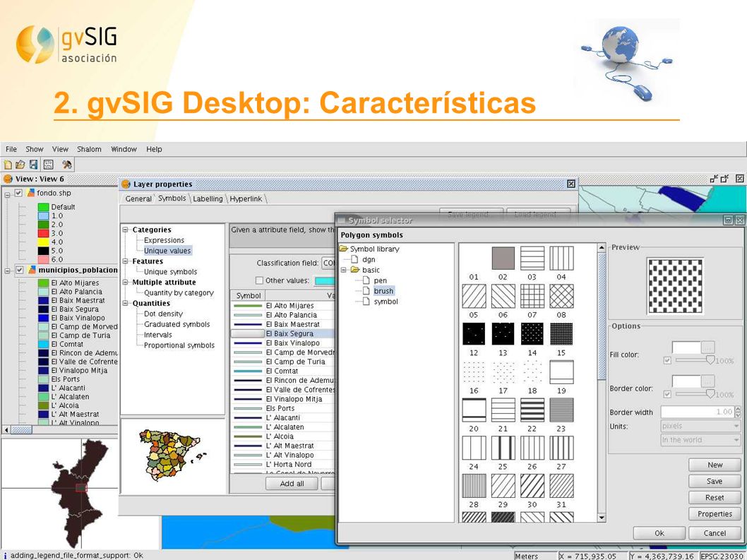Collapse the basic symbol folder

343,270
